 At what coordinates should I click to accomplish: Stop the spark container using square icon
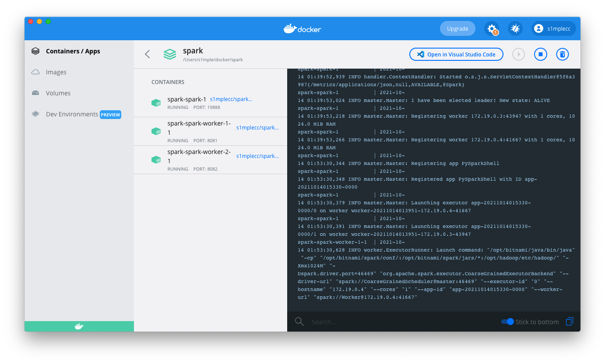[x=540, y=54]
